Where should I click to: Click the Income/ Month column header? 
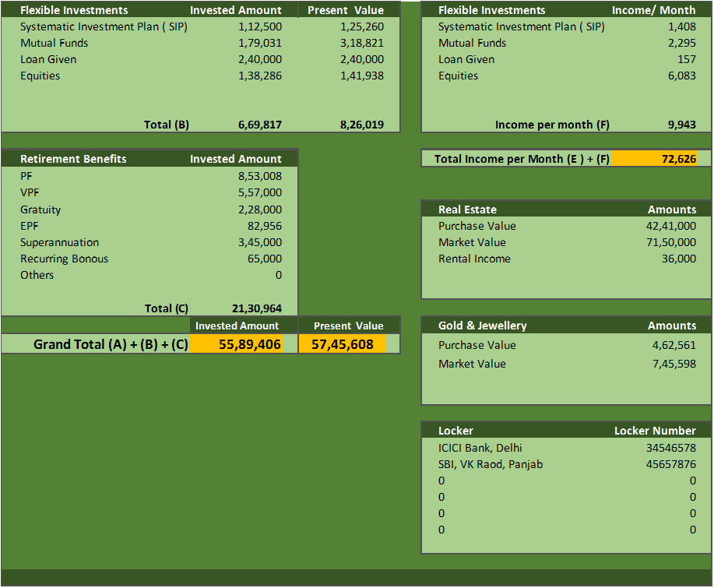[653, 10]
